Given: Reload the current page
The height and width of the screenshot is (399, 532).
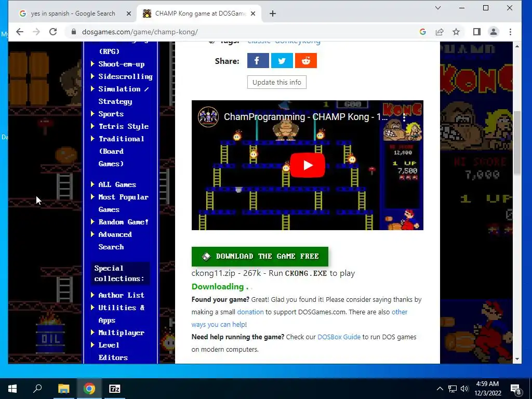Looking at the screenshot, I should (53, 32).
